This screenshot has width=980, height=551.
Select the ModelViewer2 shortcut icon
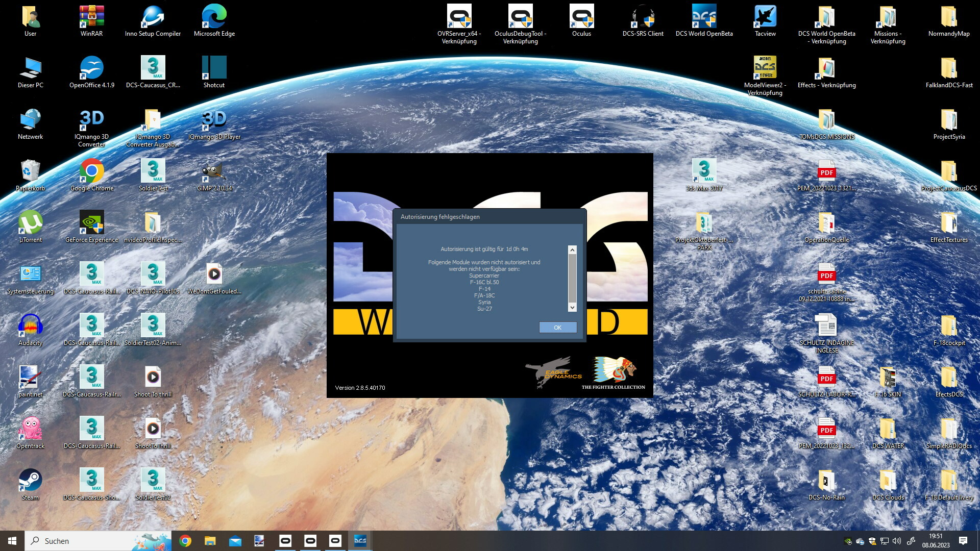pos(766,76)
